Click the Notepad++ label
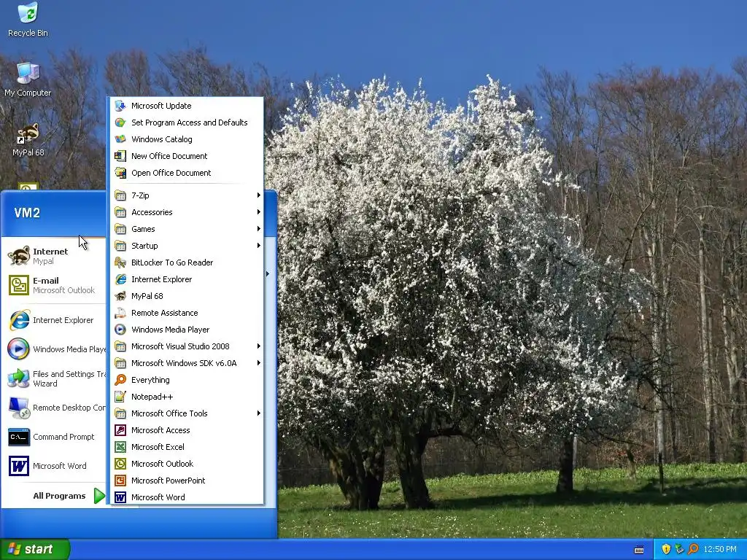 (152, 397)
